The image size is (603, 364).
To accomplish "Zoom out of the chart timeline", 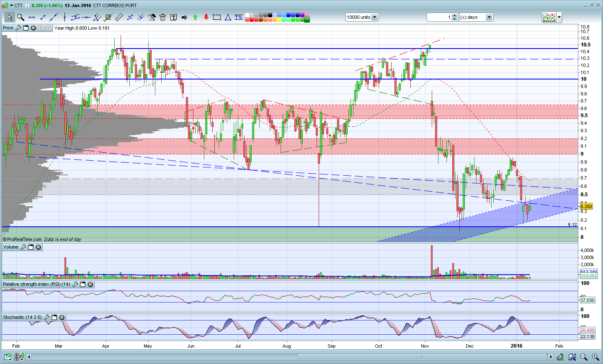I will coord(584,357).
